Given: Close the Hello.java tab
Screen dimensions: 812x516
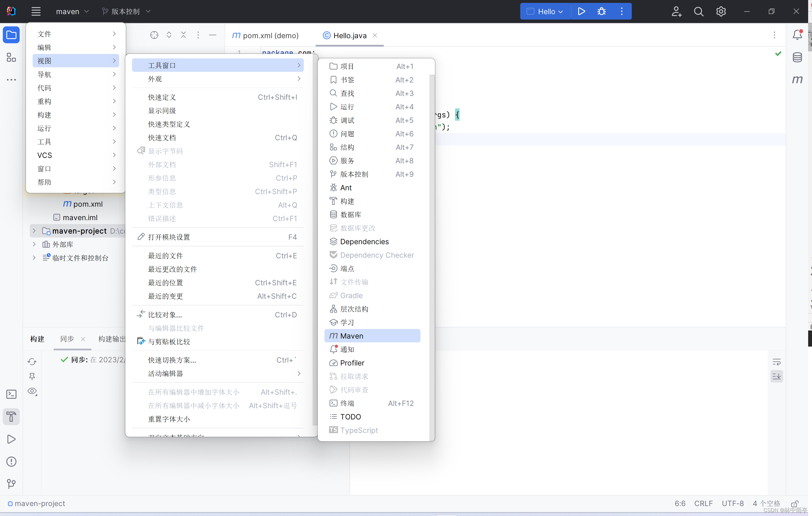Looking at the screenshot, I should tap(375, 35).
